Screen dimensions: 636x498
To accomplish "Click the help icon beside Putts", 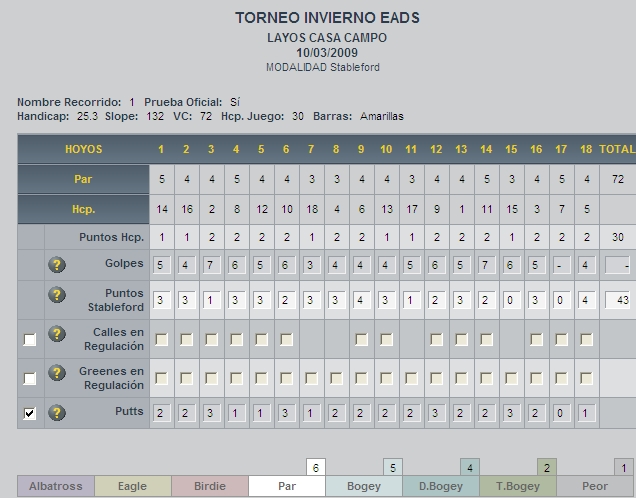I will (57, 412).
